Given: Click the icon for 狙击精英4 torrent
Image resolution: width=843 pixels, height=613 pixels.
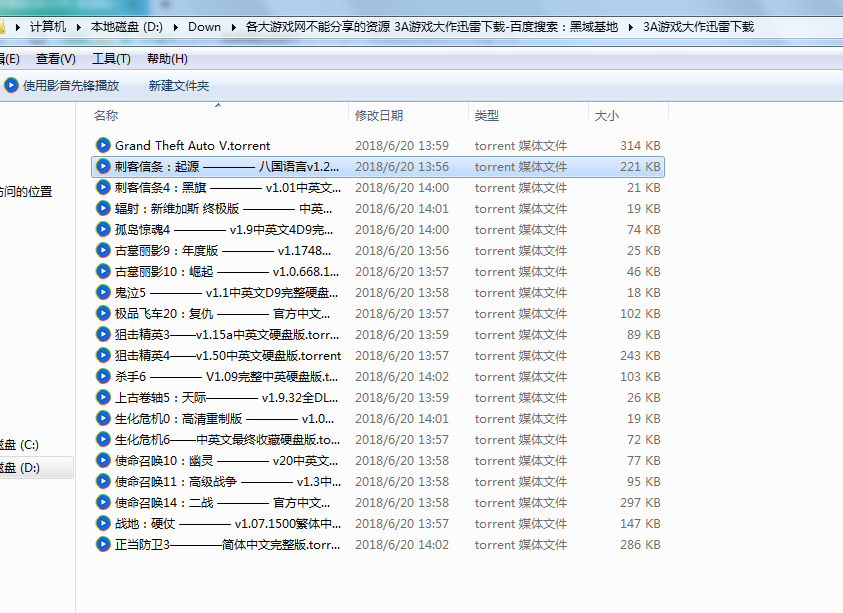Looking at the screenshot, I should pos(103,355).
